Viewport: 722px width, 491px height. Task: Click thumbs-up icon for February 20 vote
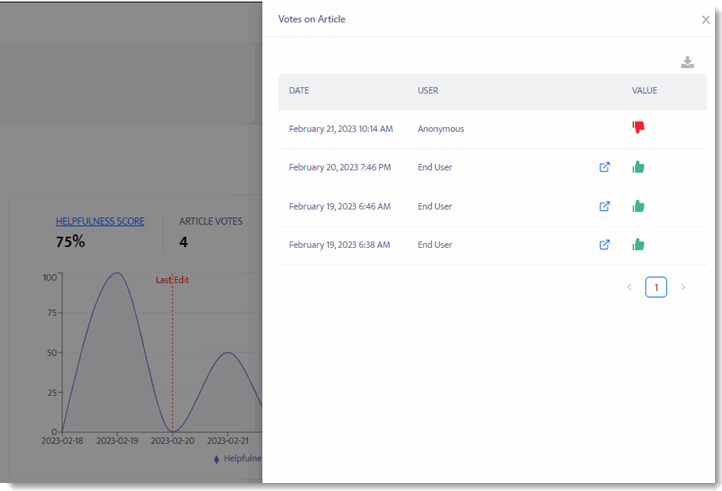click(638, 167)
